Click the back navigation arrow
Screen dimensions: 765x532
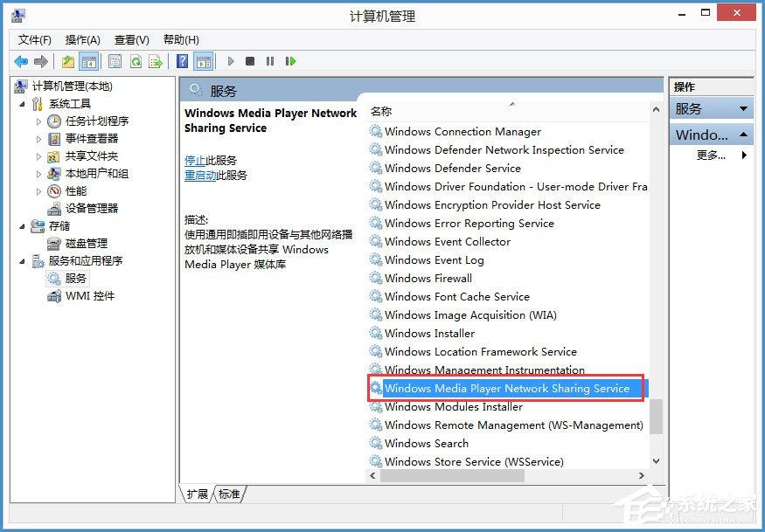(x=21, y=61)
